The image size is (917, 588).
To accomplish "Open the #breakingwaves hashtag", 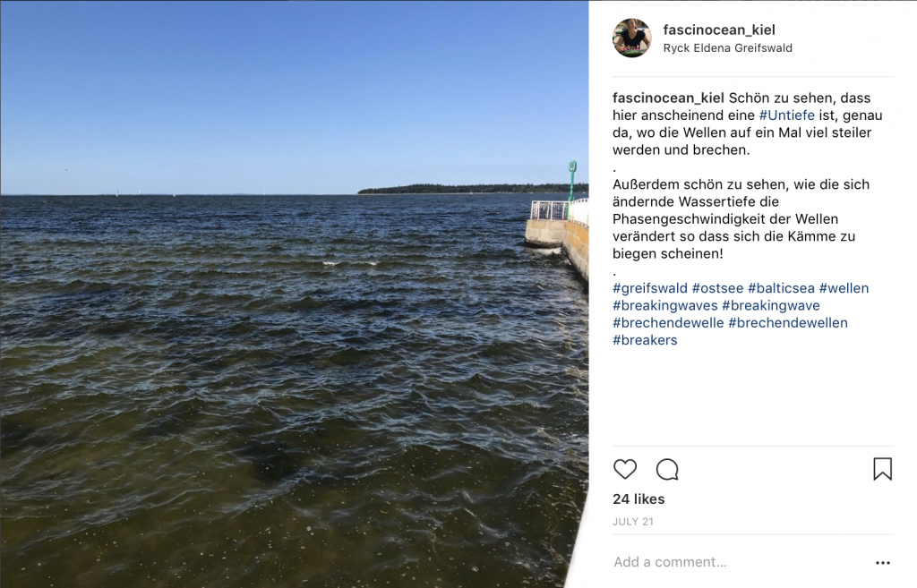I will tap(665, 306).
